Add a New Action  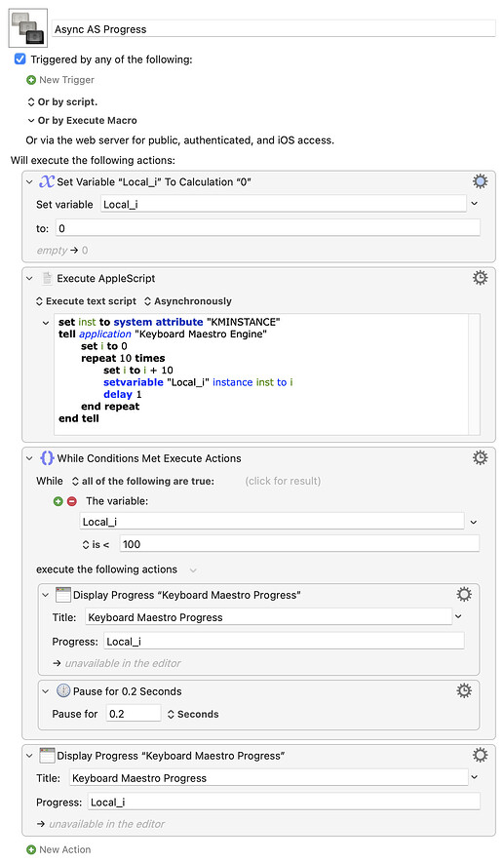(x=64, y=849)
